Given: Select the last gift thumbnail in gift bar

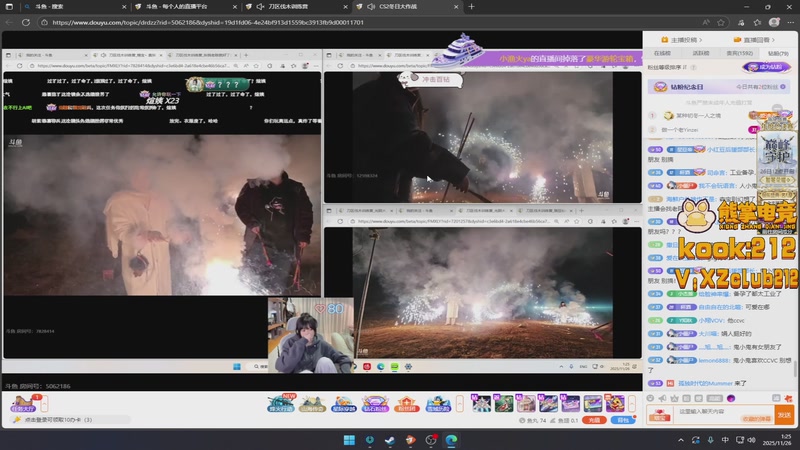Looking at the screenshot, I should pos(615,403).
